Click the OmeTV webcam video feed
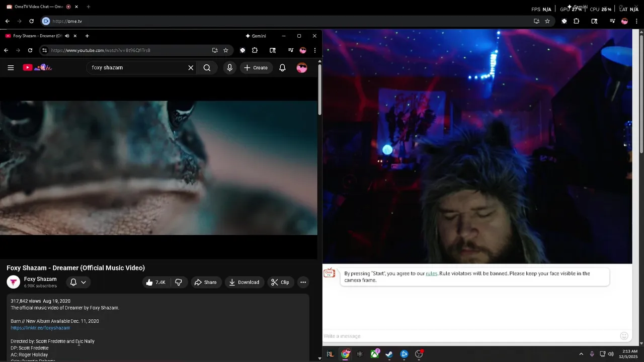 click(x=477, y=146)
